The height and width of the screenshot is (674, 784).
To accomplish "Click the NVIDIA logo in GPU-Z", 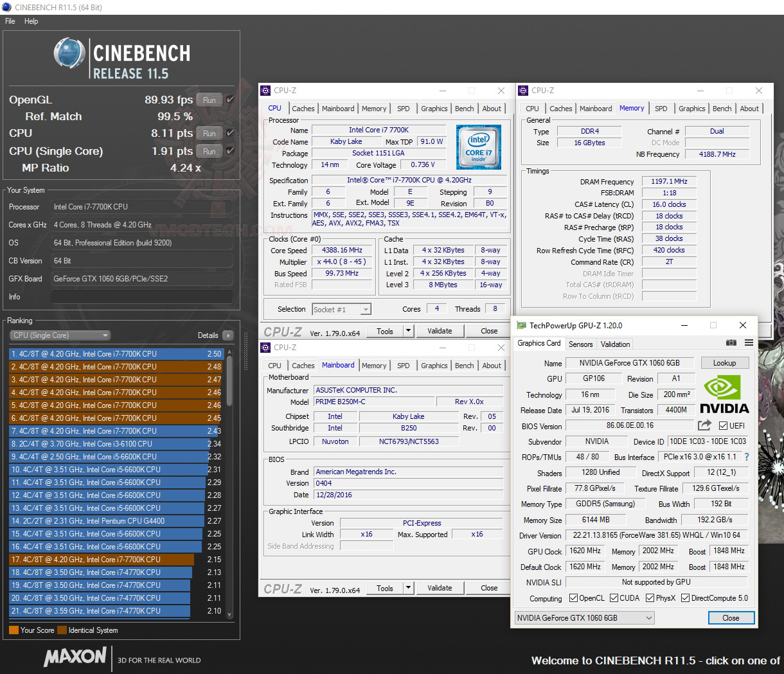I will point(724,395).
